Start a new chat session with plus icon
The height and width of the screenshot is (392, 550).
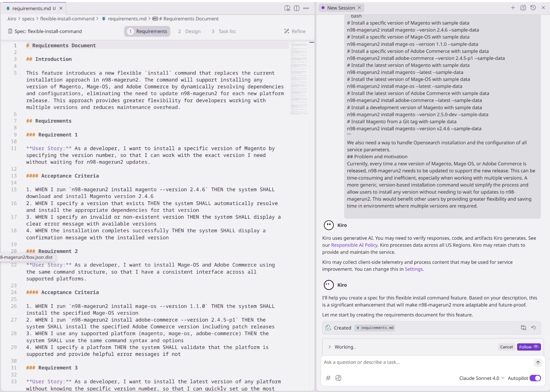(x=513, y=8)
